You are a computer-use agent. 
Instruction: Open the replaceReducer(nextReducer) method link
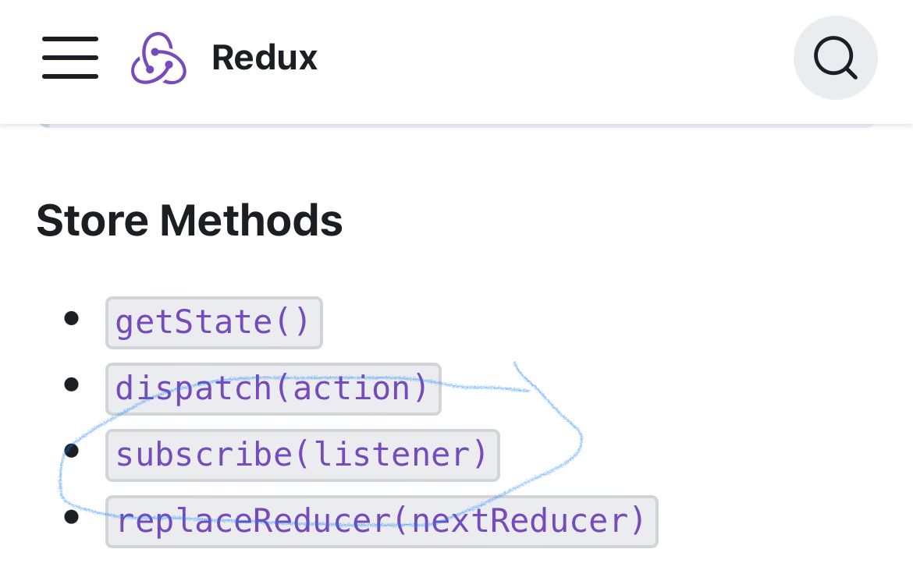point(382,522)
